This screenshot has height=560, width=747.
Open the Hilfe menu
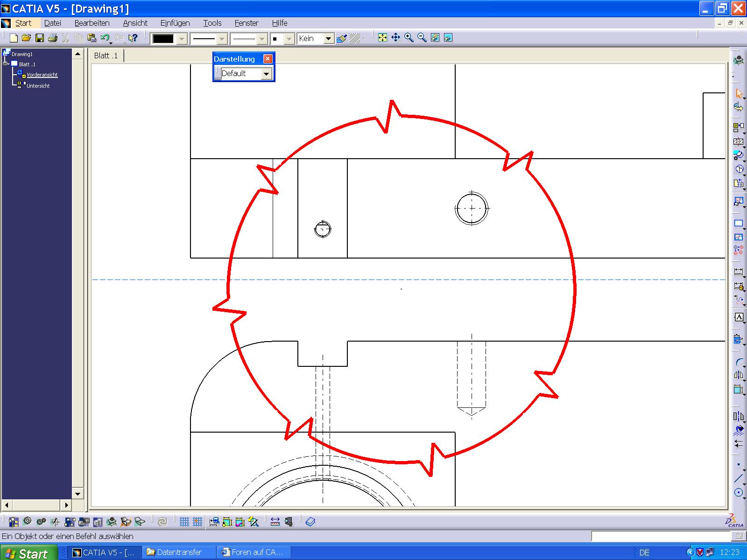(x=280, y=23)
